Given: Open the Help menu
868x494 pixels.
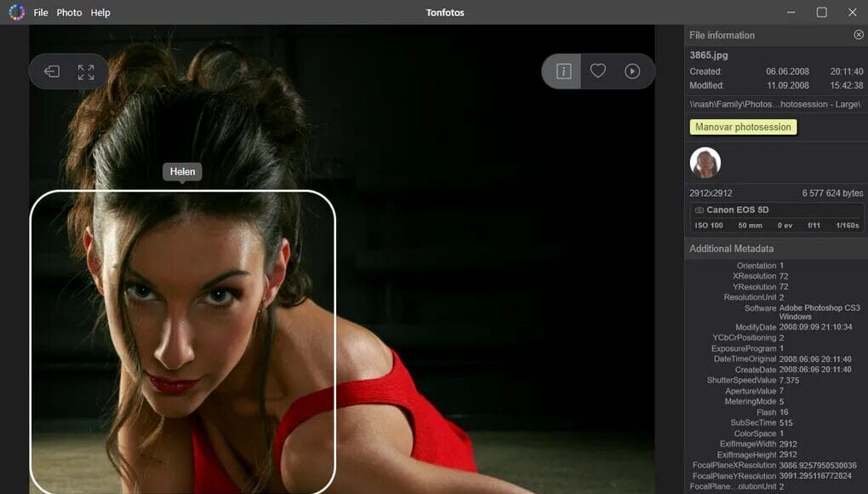Looking at the screenshot, I should [100, 13].
